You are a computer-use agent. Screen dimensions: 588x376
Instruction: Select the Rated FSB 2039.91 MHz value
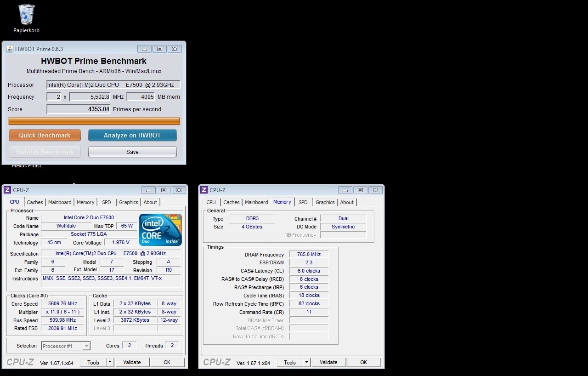62,328
